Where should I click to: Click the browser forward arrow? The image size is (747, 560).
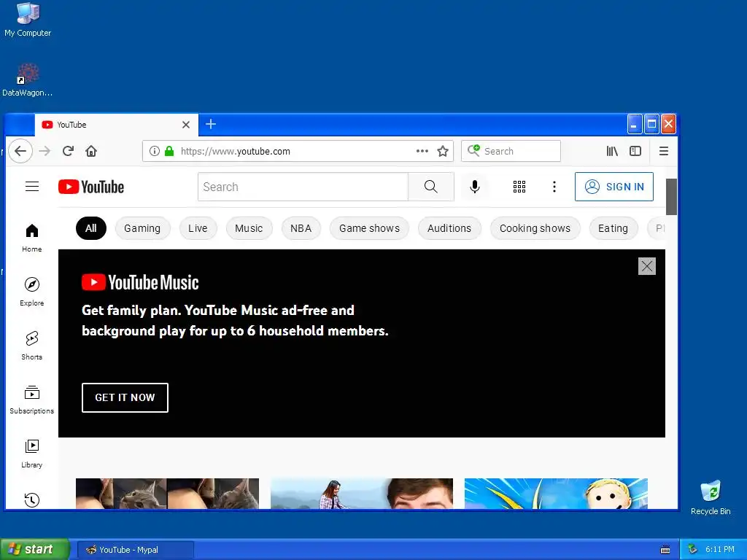click(x=44, y=151)
